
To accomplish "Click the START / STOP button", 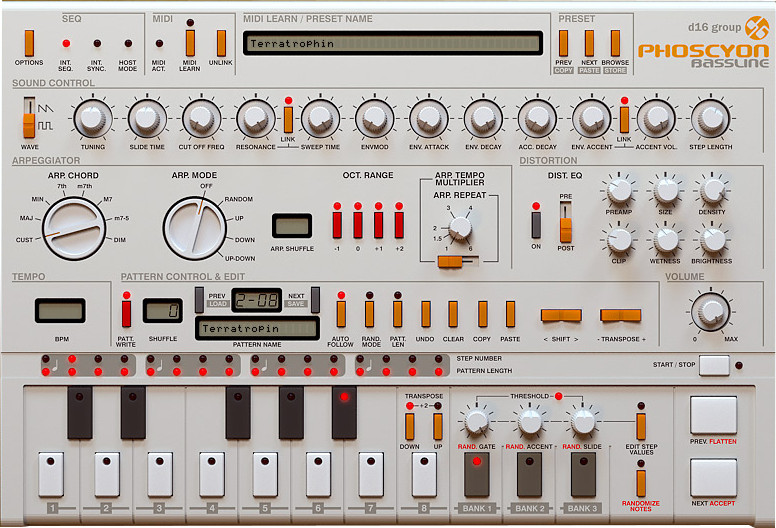I will coord(714,366).
